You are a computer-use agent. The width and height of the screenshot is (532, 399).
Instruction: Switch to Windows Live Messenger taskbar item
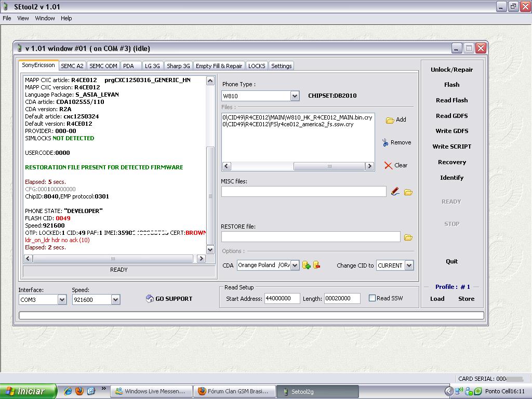click(x=151, y=391)
